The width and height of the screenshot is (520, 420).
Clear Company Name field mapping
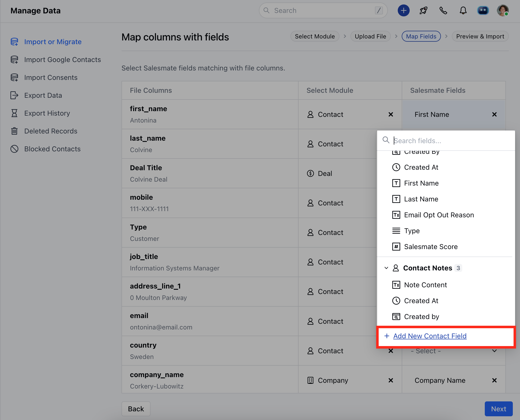[494, 380]
